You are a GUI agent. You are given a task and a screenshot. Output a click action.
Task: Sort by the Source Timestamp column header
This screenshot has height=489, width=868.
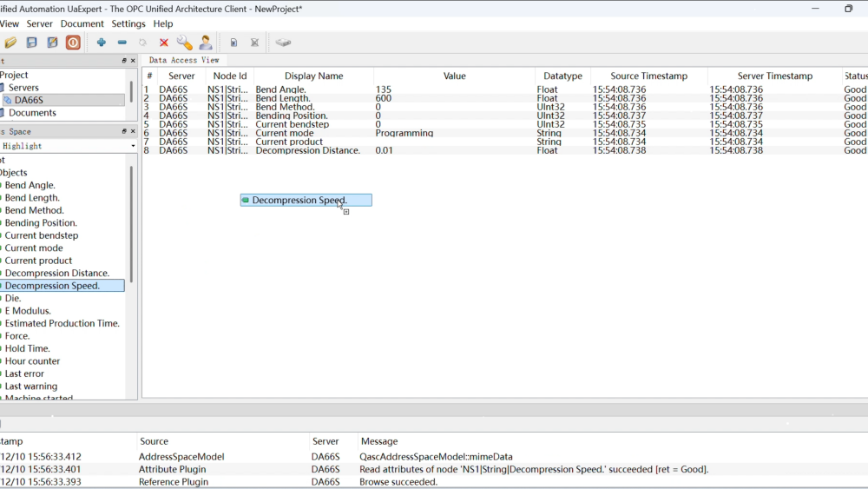coord(648,76)
